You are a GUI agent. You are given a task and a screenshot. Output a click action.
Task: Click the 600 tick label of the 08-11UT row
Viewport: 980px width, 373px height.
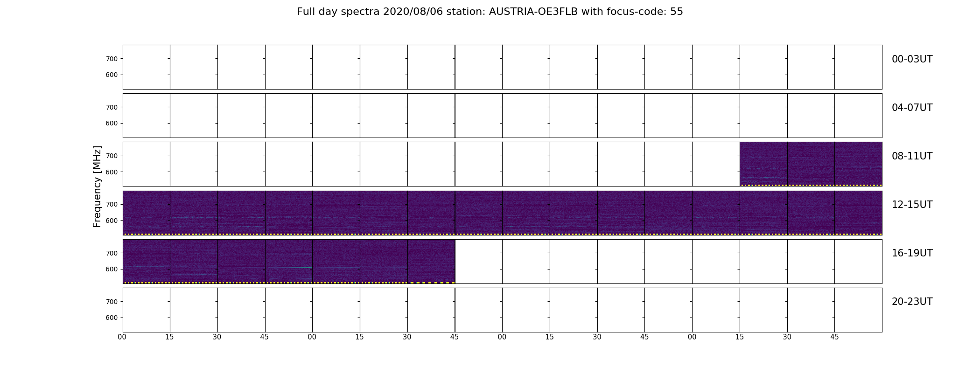112,172
